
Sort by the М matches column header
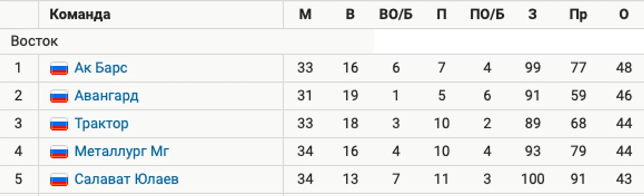click(x=305, y=15)
